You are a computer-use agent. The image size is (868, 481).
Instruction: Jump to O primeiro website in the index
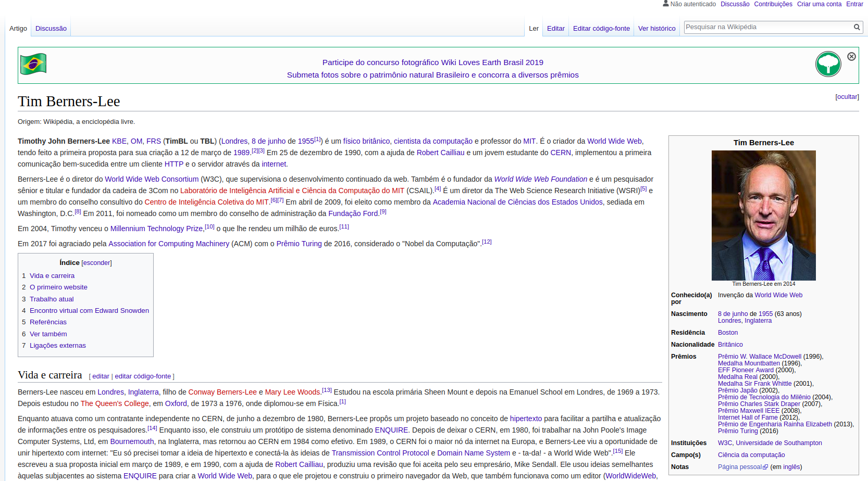pyautogui.click(x=58, y=287)
